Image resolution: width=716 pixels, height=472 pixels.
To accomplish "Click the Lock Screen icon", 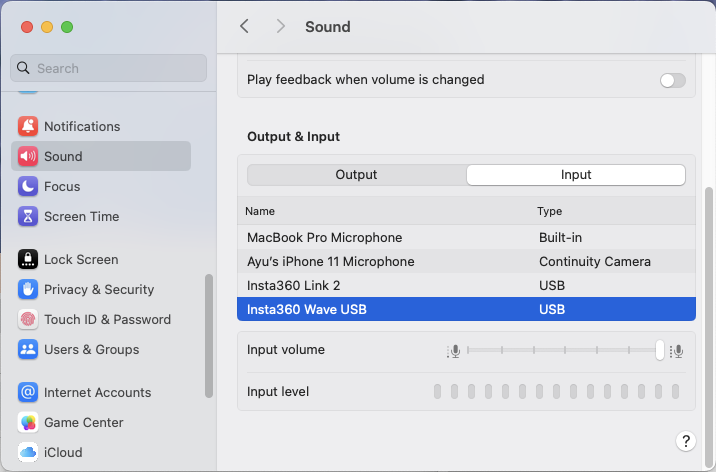I will coord(28,259).
